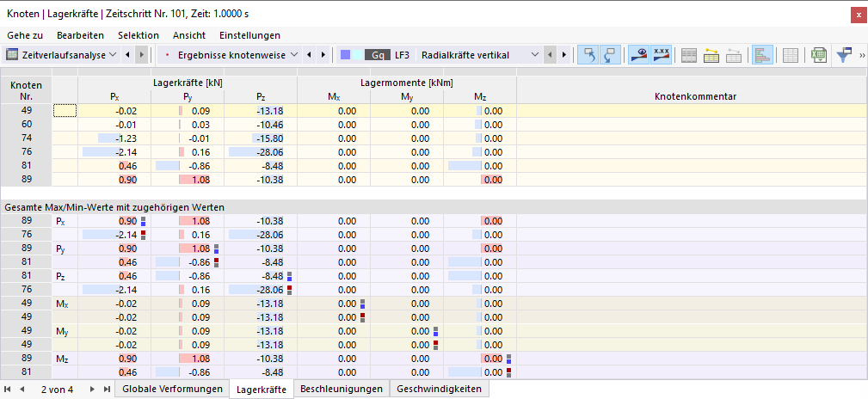The height and width of the screenshot is (399, 868).
Task: Toggle the colored bars display icon
Action: (762, 55)
